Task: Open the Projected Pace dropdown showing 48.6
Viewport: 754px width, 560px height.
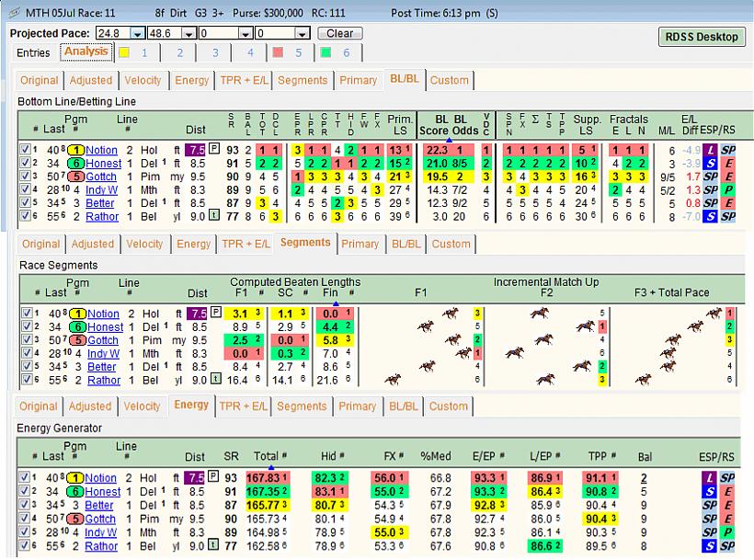Action: coord(189,33)
